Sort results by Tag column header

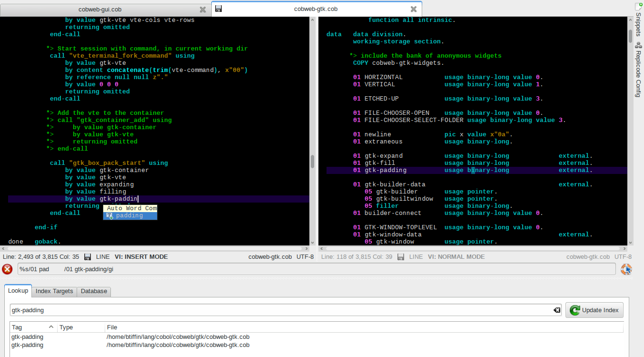coord(33,327)
